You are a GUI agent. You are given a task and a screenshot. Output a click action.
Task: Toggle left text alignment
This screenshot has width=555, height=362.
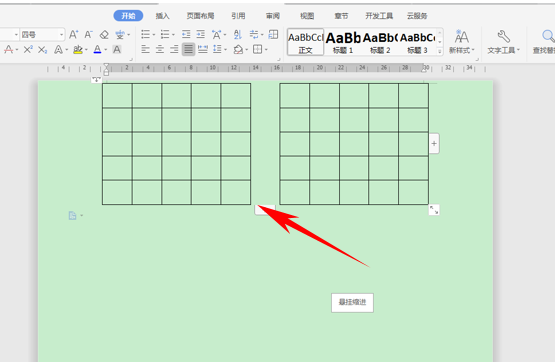145,49
